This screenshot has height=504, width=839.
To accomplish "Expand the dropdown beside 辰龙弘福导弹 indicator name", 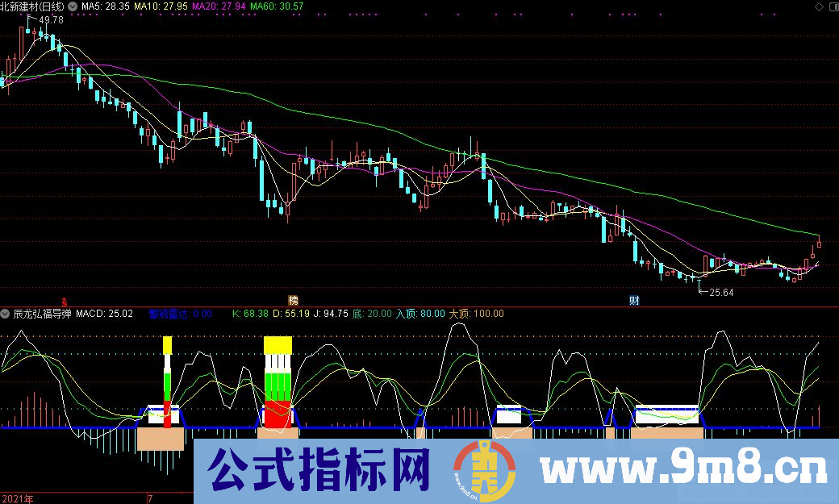I will [6, 314].
